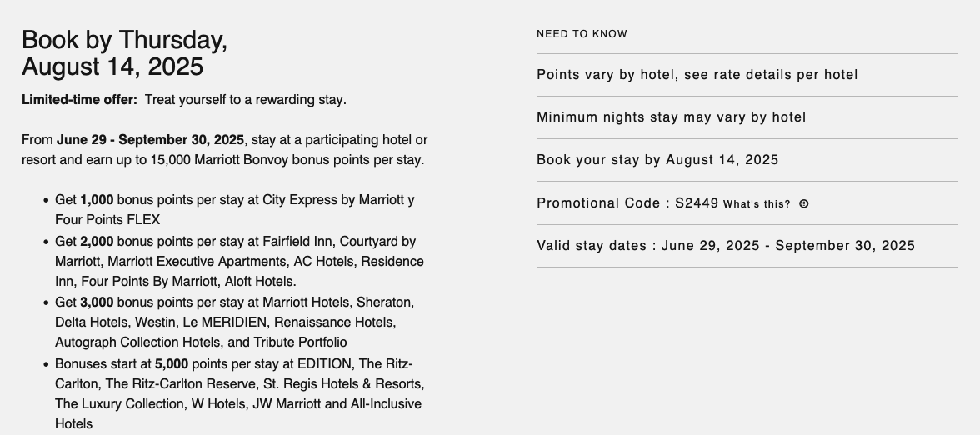Click "Minimum nights stay may vary" row
This screenshot has width=980, height=435.
pyautogui.click(x=671, y=117)
